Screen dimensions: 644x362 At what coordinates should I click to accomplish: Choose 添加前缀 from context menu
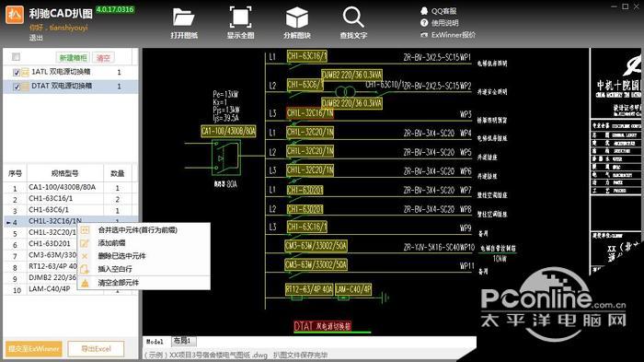(x=144, y=243)
